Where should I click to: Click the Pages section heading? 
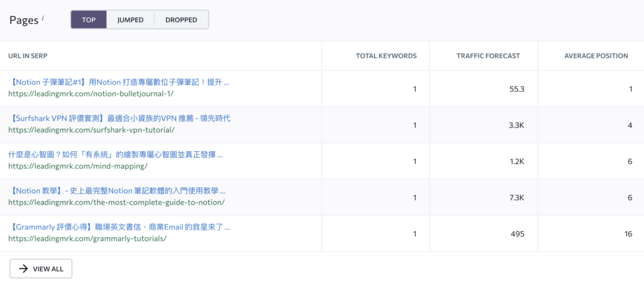pyautogui.click(x=24, y=20)
